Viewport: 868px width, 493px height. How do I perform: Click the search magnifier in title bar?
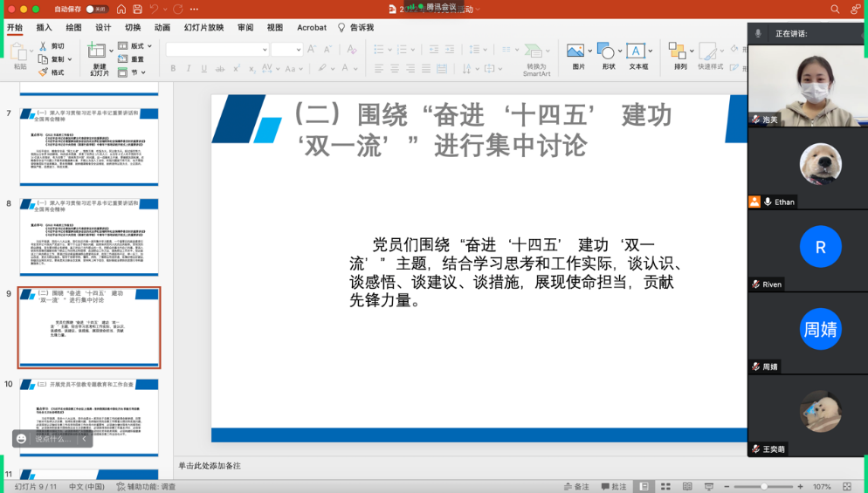pyautogui.click(x=835, y=9)
